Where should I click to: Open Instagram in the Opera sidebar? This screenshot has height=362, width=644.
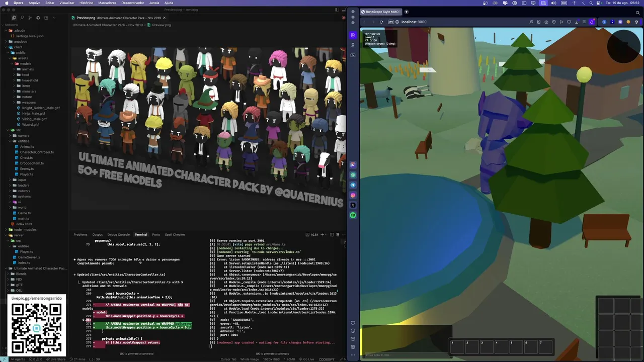coord(353,195)
